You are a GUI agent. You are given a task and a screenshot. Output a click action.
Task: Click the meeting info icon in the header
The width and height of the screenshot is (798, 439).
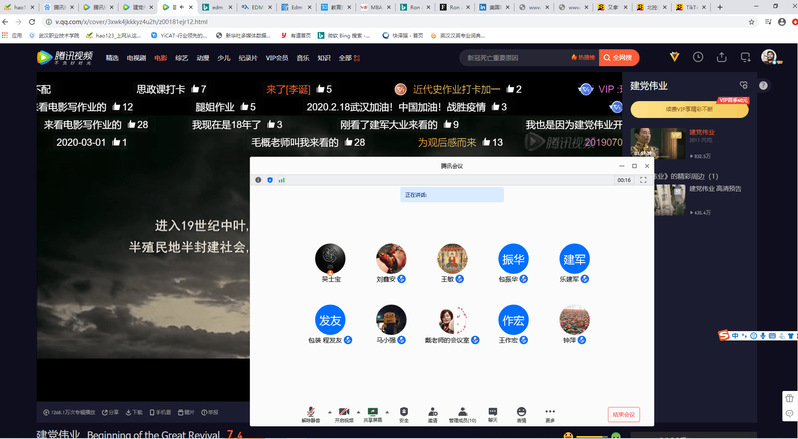258,180
